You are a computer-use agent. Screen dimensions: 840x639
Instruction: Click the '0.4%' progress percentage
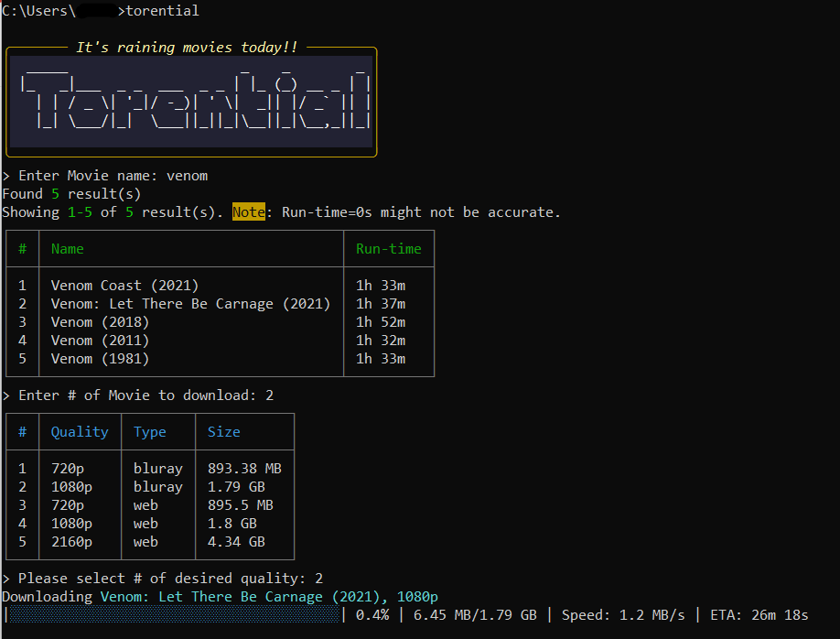tap(372, 615)
